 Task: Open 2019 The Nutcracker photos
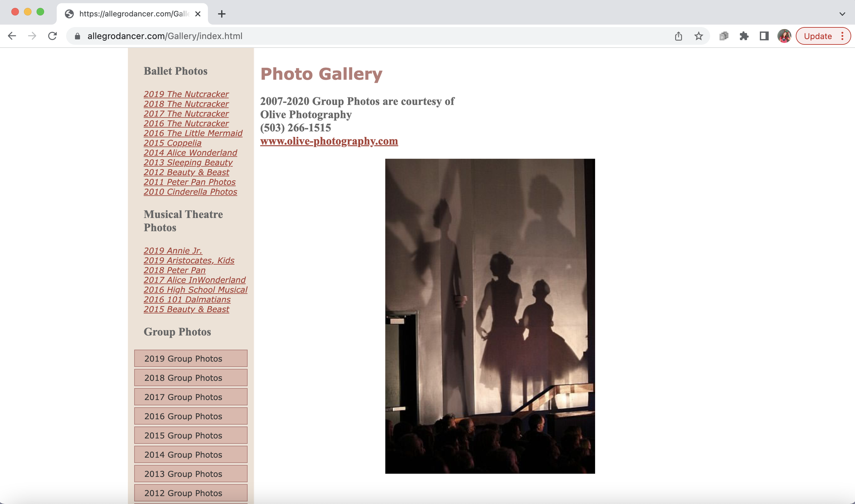point(186,94)
